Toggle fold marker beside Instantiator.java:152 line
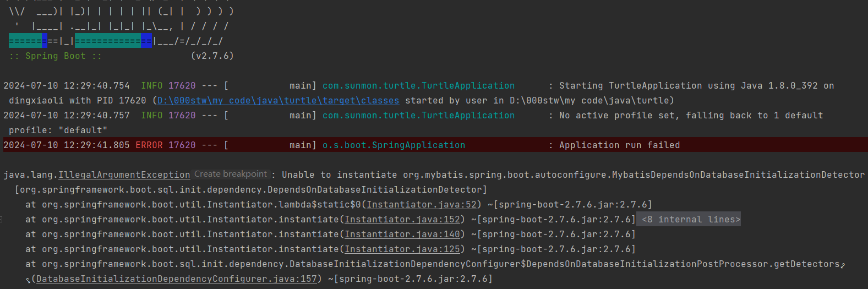Image resolution: width=868 pixels, height=289 pixels. [x=2, y=220]
